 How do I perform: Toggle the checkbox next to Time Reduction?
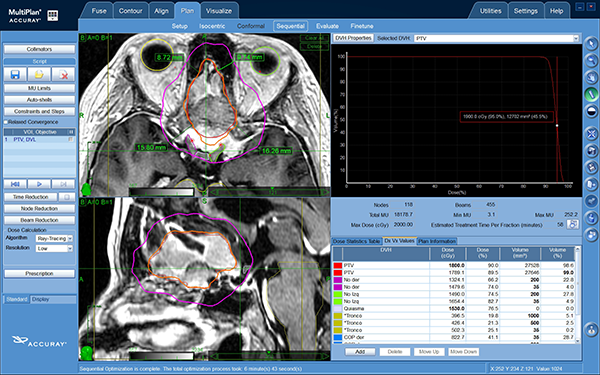pyautogui.click(x=67, y=197)
